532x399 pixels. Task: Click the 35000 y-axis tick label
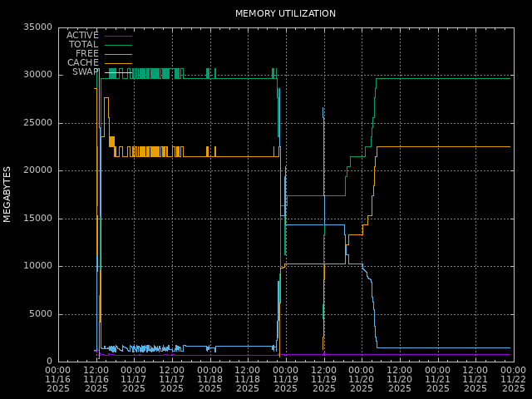(x=37, y=27)
